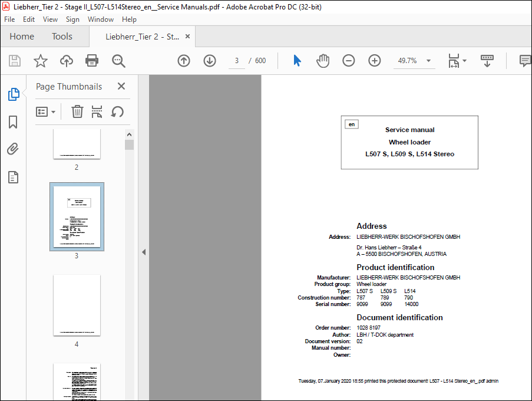This screenshot has height=401, width=532.
Task: Select page 3 thumbnail
Action: 77,216
